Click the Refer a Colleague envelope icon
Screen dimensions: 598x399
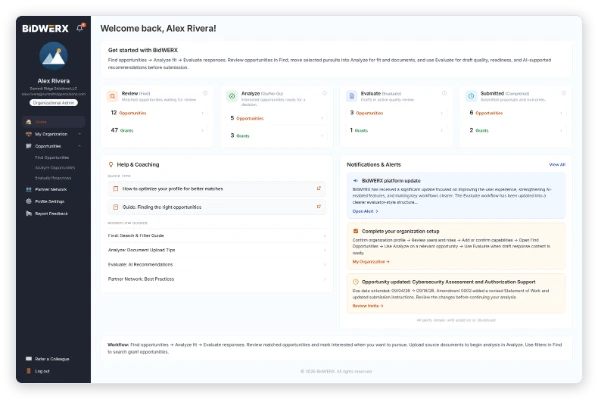coord(29,359)
